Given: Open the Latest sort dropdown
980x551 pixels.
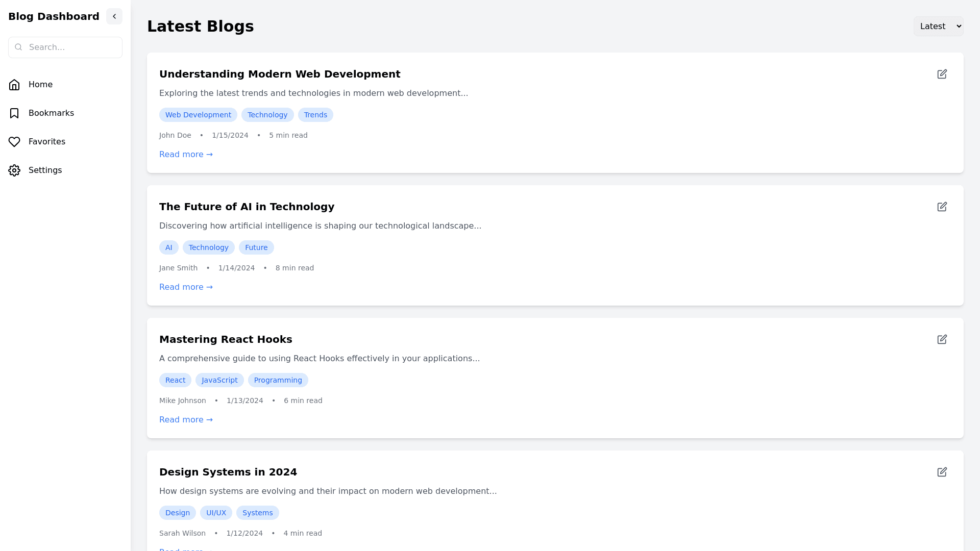Looking at the screenshot, I should (x=938, y=26).
